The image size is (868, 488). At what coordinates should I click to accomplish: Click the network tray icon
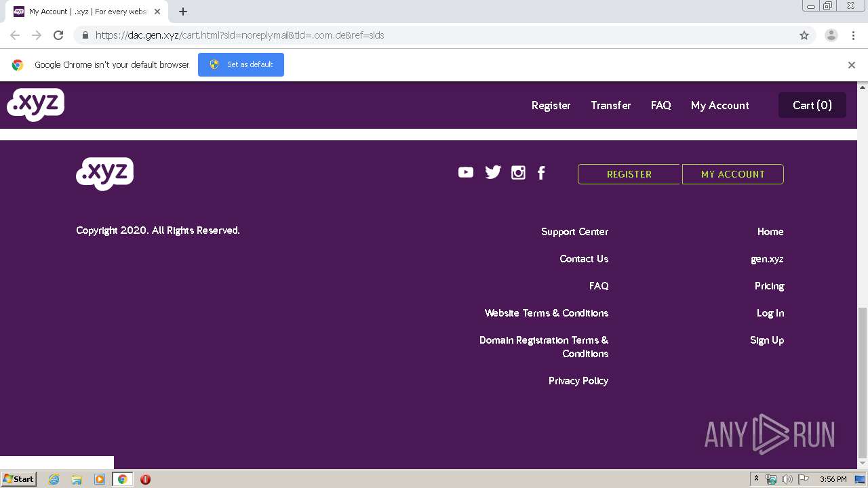[x=771, y=479]
